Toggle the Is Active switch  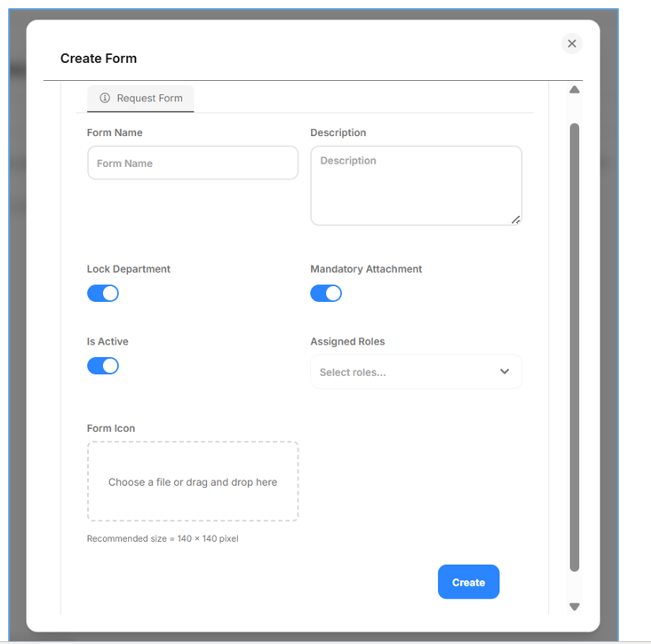click(103, 366)
